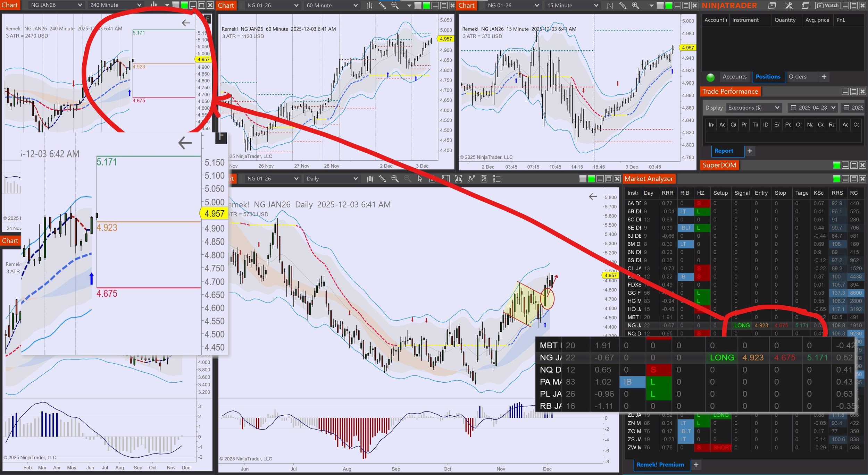Screen dimensions: 868x475
Task: Open Indicators icon on Daily chart toolbar
Action: pyautogui.click(x=471, y=179)
